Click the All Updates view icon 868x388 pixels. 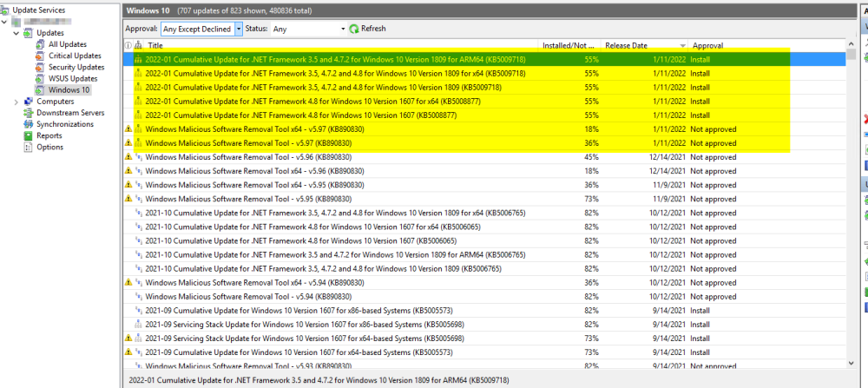(39, 44)
